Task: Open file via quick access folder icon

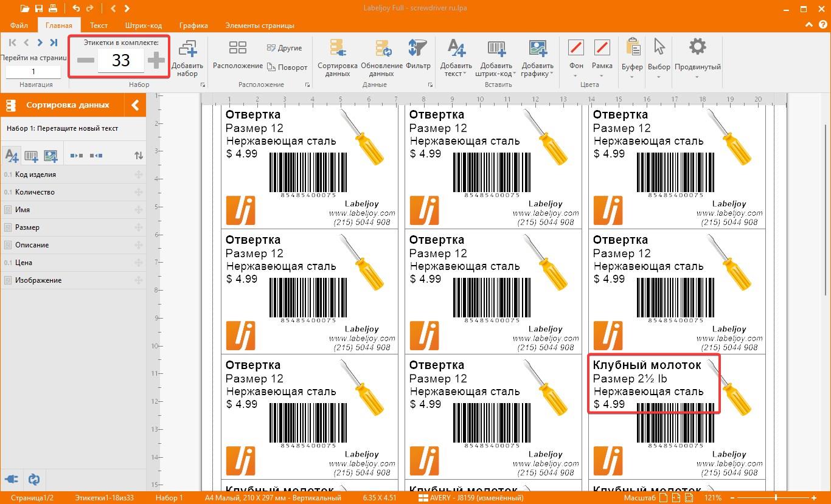Action: [x=25, y=9]
